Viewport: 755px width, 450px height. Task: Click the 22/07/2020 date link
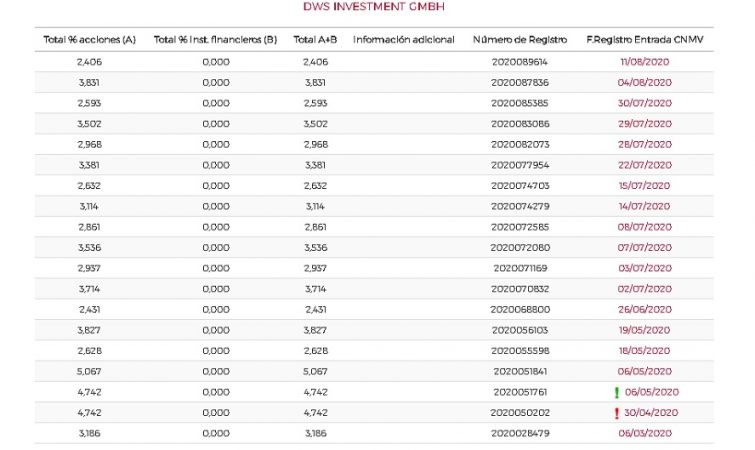coord(643,165)
